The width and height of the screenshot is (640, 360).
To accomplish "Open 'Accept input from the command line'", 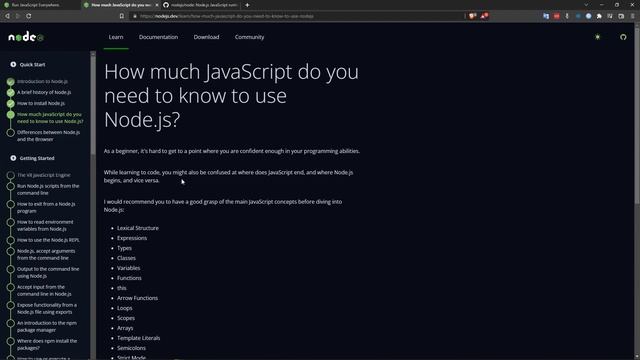I will pos(44,290).
